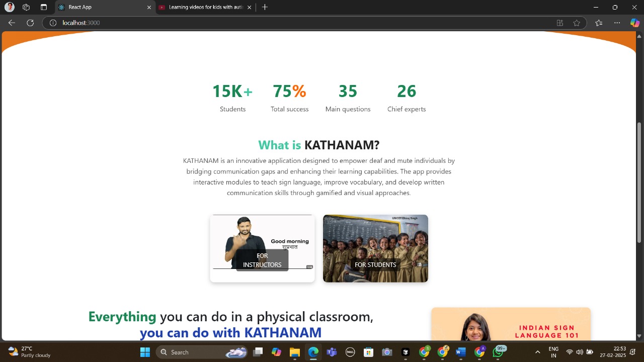Open the browser Settings and more menu
The image size is (644, 362).
617,23
